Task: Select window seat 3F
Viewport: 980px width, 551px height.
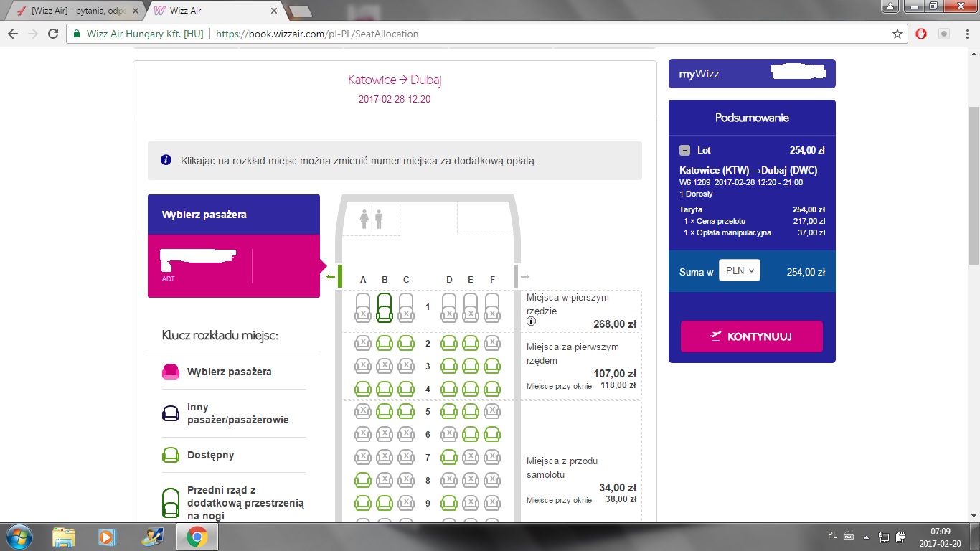Action: (x=492, y=367)
